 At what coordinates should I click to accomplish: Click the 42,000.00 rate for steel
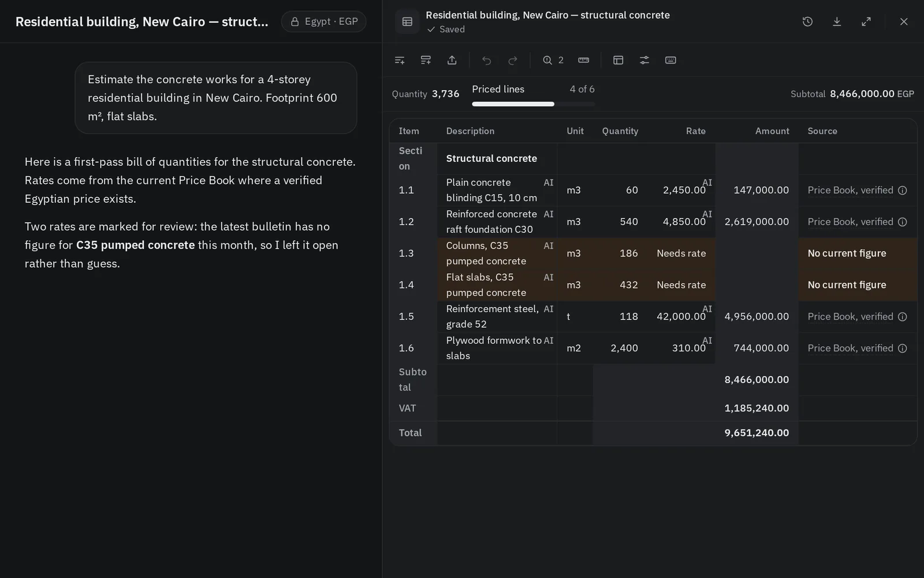coord(681,317)
